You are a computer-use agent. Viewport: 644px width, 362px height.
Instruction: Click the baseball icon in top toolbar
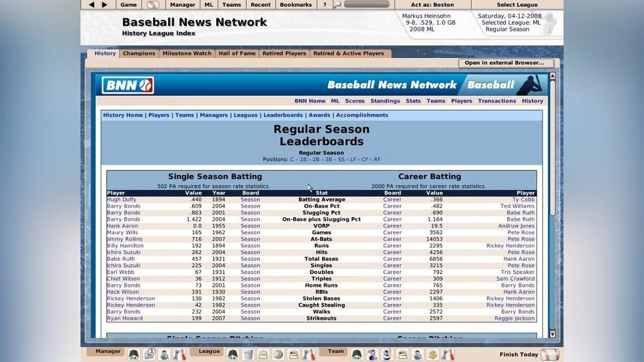point(153,5)
